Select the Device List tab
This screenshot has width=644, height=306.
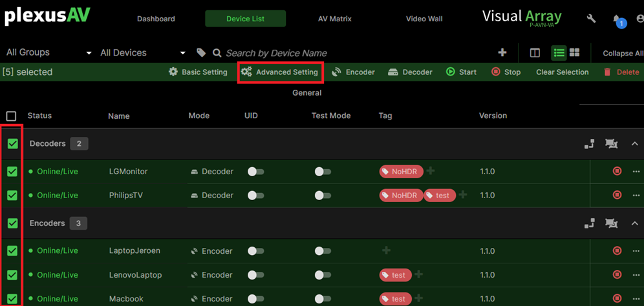pyautogui.click(x=246, y=19)
